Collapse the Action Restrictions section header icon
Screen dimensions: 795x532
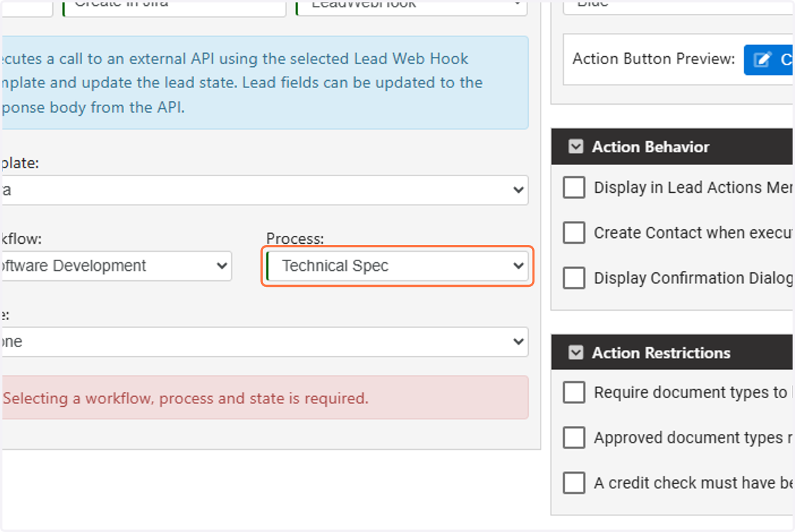pyautogui.click(x=576, y=353)
